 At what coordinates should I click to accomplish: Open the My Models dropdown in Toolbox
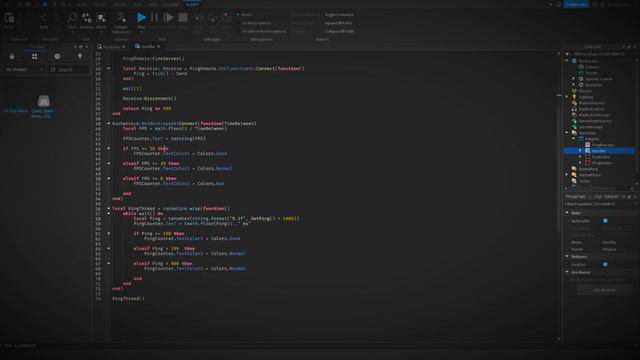[24, 70]
